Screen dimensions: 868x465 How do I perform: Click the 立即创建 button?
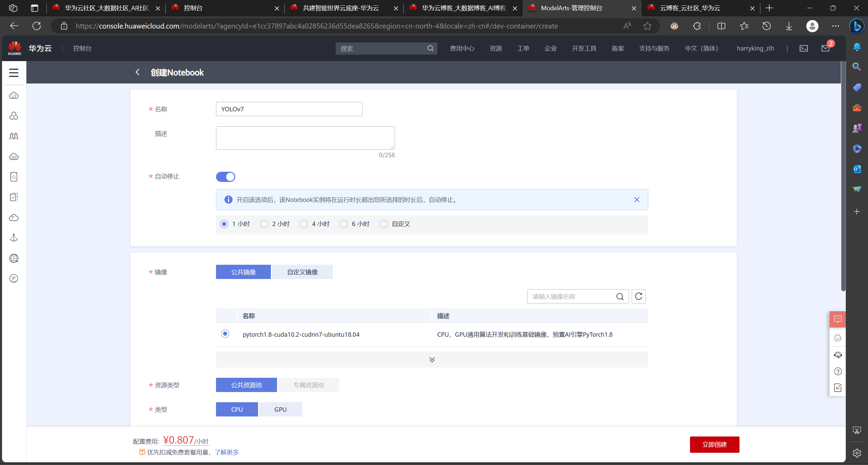714,444
